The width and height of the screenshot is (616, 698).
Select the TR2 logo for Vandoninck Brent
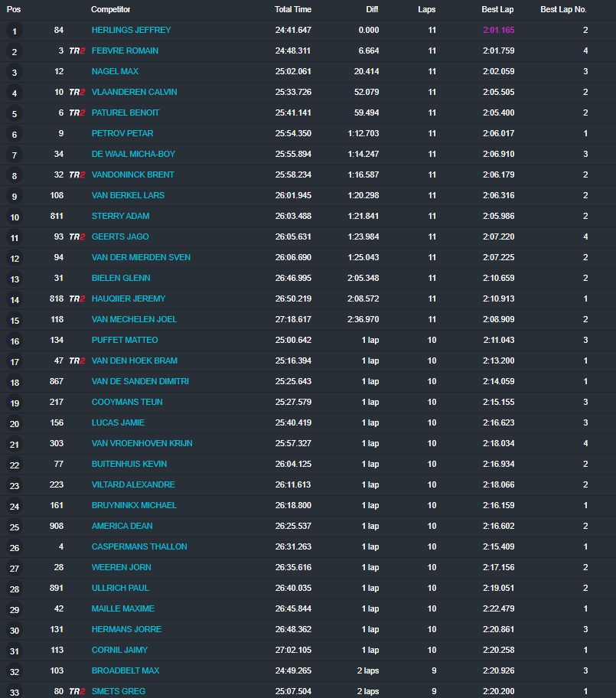[77, 175]
